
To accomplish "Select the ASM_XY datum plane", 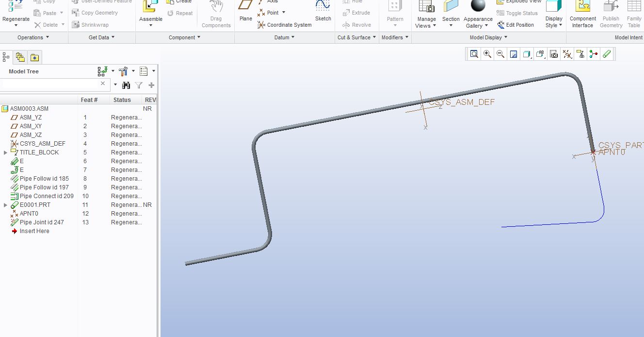I will tap(31, 126).
